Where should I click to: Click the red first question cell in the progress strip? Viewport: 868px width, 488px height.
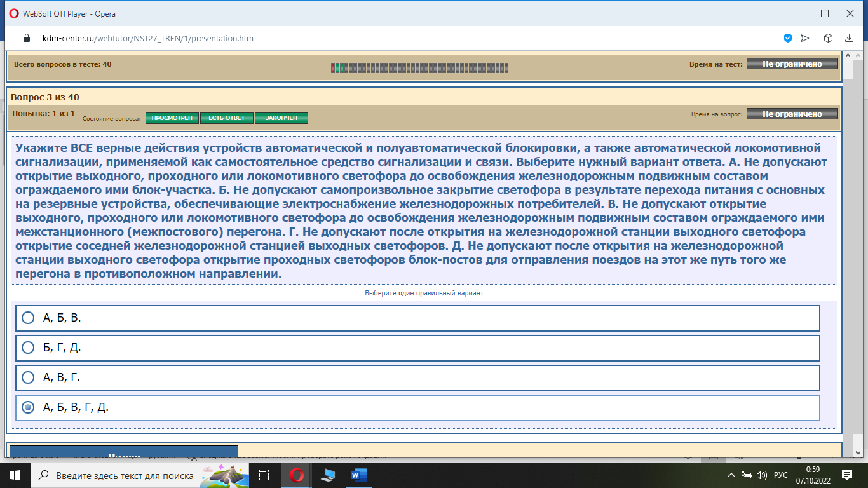click(333, 68)
